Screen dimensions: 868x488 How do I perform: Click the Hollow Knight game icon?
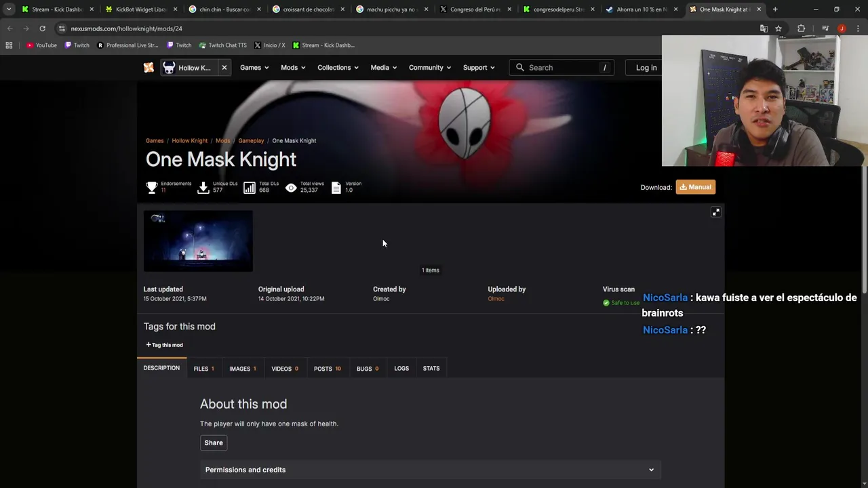pos(169,68)
